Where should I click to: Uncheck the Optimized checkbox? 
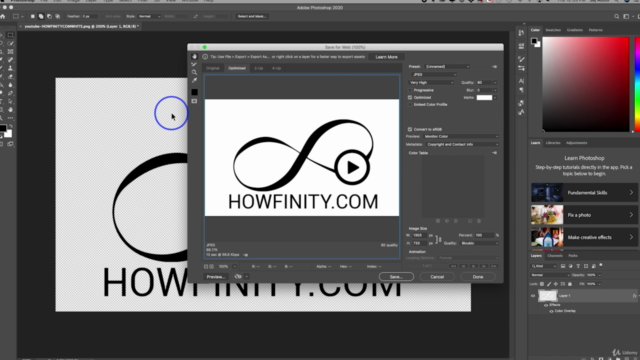pos(410,98)
